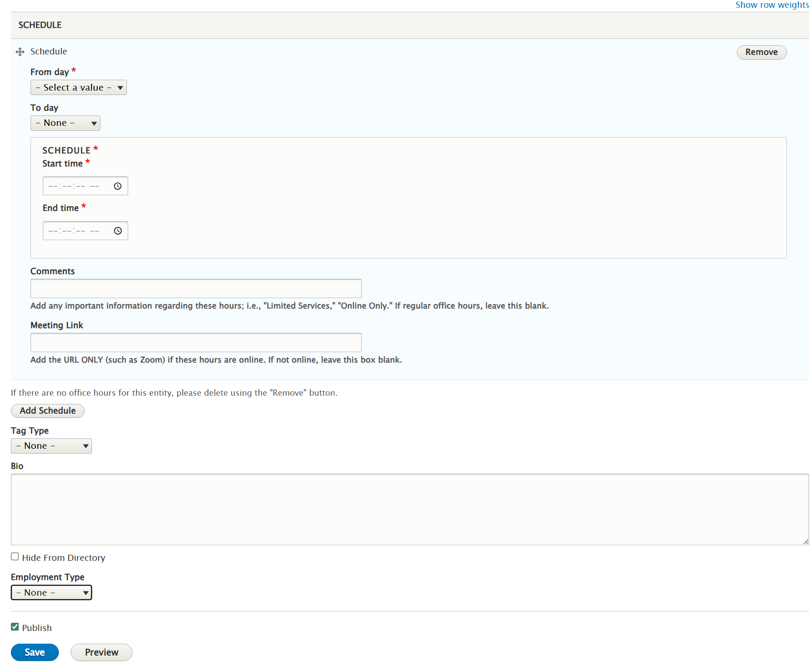The image size is (810, 672).
Task: Click the SCHEDULE section header
Action: point(40,25)
